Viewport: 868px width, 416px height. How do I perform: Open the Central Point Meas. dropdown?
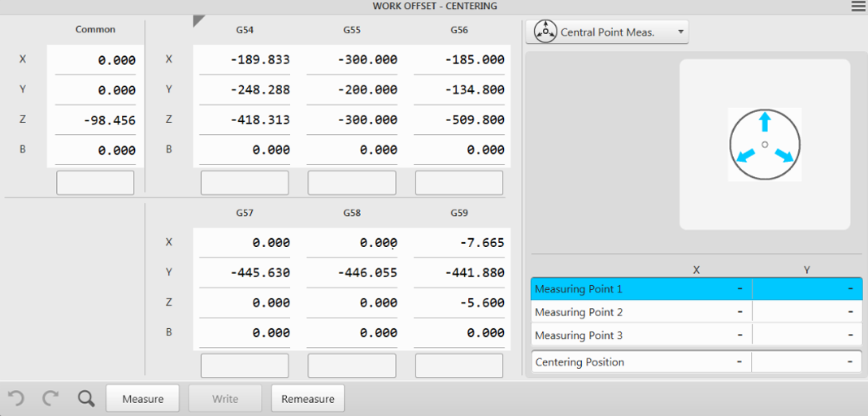[x=607, y=32]
